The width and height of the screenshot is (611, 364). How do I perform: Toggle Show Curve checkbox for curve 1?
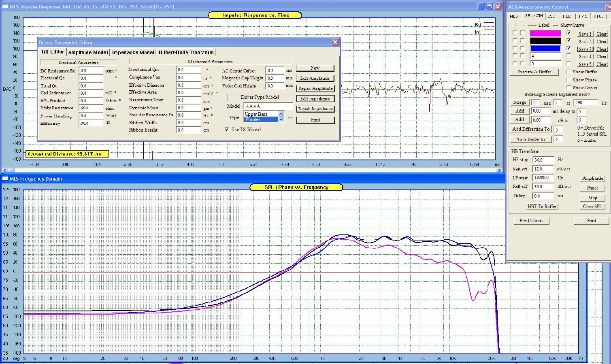(569, 33)
